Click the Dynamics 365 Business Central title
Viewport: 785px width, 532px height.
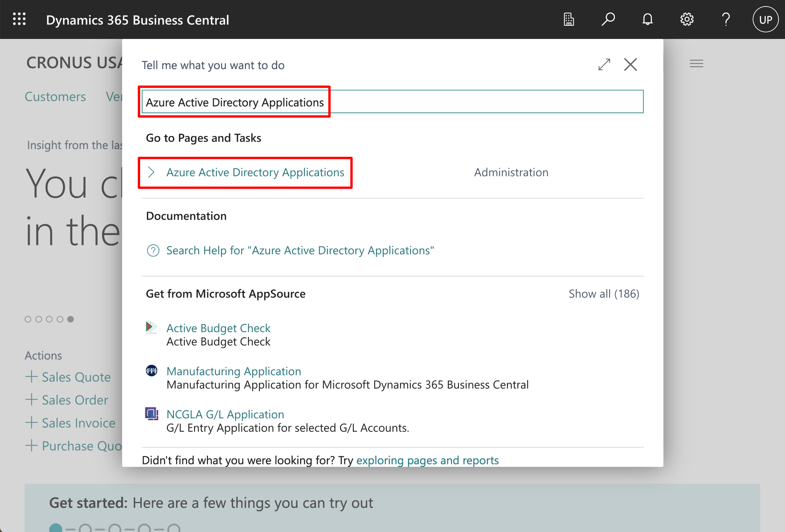point(138,20)
